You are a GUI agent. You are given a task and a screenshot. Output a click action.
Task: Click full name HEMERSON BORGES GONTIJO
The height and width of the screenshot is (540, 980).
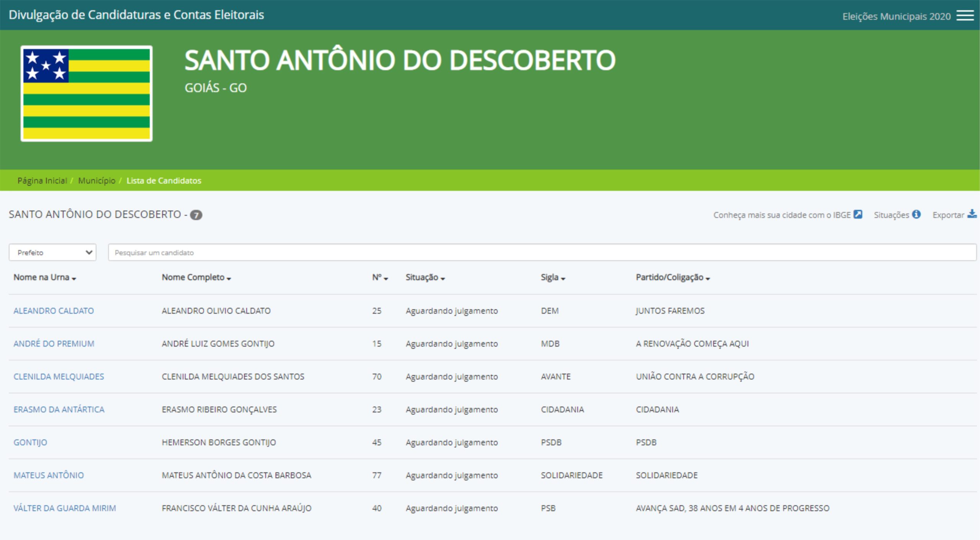pos(219,442)
